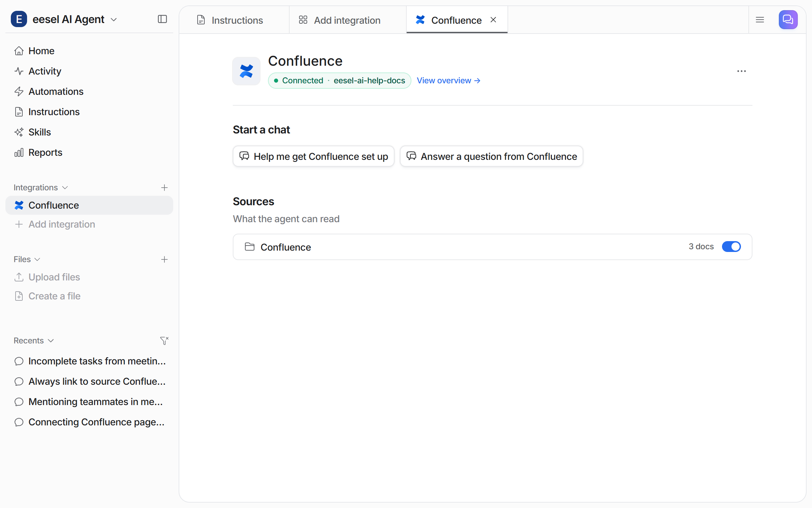This screenshot has width=812, height=508.
Task: Collapse the Integrations section
Action: click(41, 188)
